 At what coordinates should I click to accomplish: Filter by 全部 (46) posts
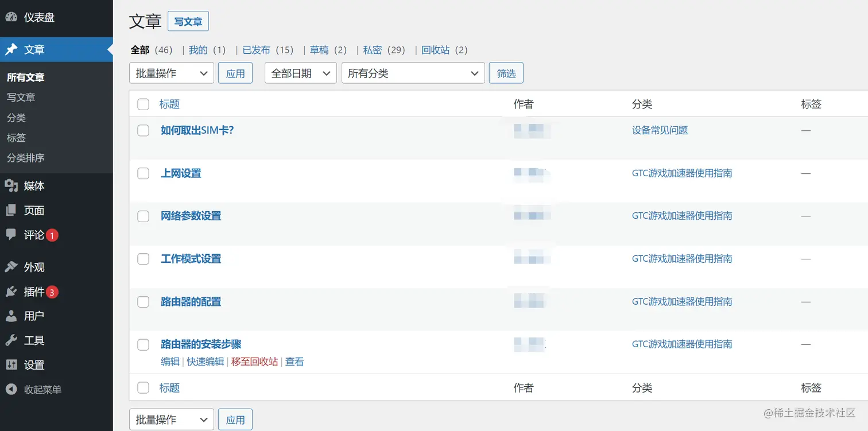click(152, 50)
